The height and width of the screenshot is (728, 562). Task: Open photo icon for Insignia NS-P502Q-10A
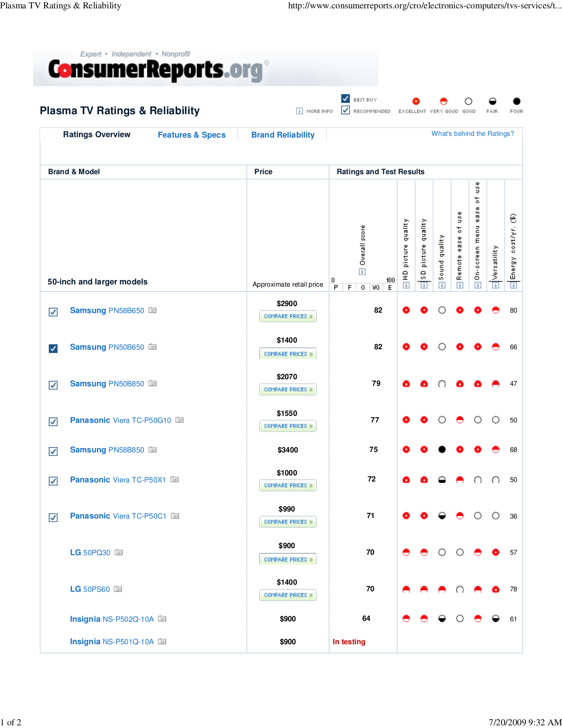[x=162, y=619]
